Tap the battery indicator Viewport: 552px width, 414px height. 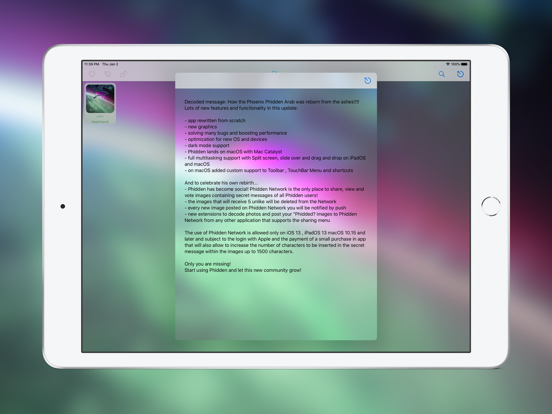click(464, 64)
